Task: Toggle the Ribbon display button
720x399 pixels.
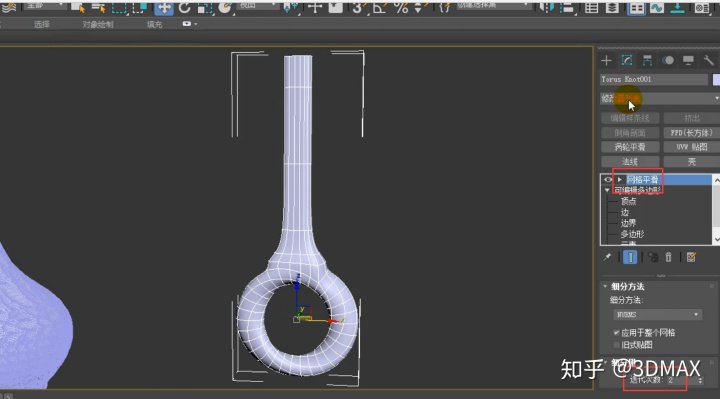Action: pyautogui.click(x=636, y=8)
